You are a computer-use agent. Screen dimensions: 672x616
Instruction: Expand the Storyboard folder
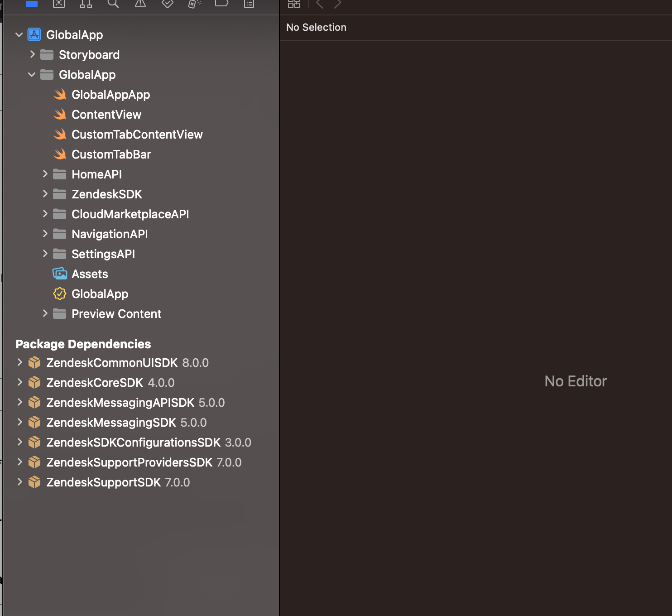coord(32,54)
